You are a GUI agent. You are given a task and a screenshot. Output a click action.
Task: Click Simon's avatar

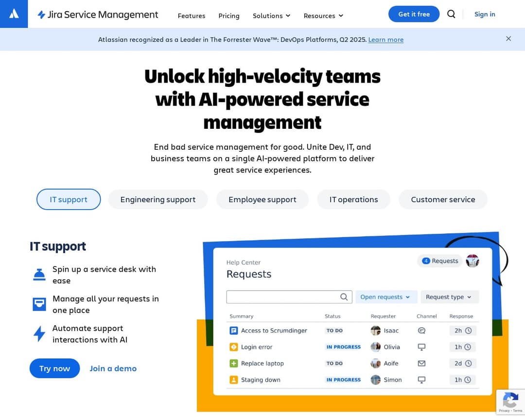[376, 380]
